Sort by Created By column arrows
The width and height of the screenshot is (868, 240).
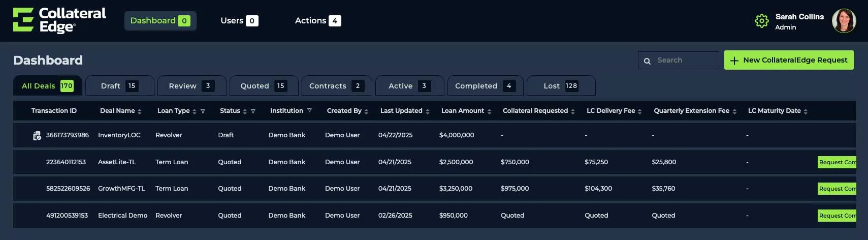click(366, 111)
